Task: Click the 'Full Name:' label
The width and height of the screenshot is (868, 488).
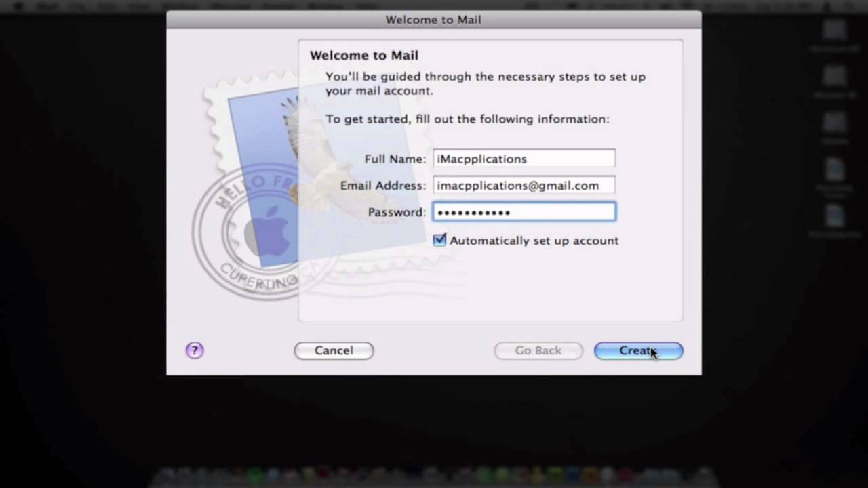Action: pos(395,159)
